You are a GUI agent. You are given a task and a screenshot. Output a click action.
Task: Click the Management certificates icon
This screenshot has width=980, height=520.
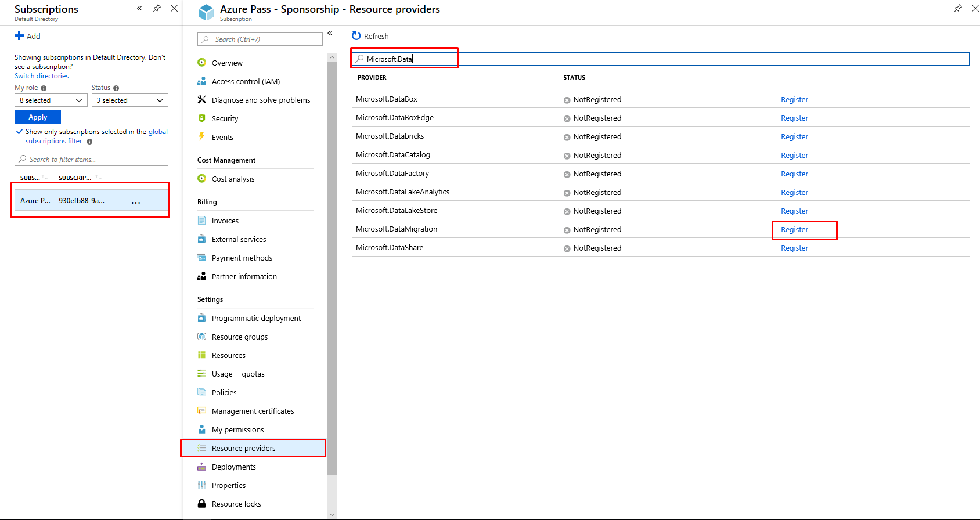coord(201,411)
